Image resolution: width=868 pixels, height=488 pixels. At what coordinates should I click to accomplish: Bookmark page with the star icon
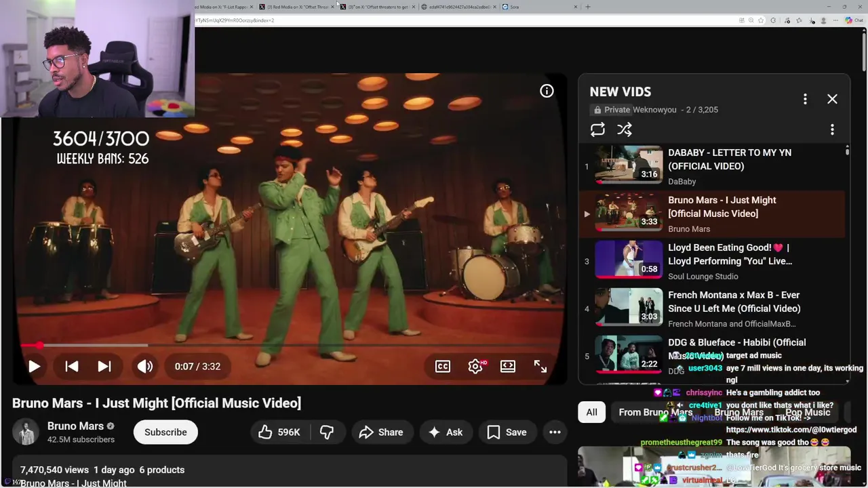[x=762, y=20]
